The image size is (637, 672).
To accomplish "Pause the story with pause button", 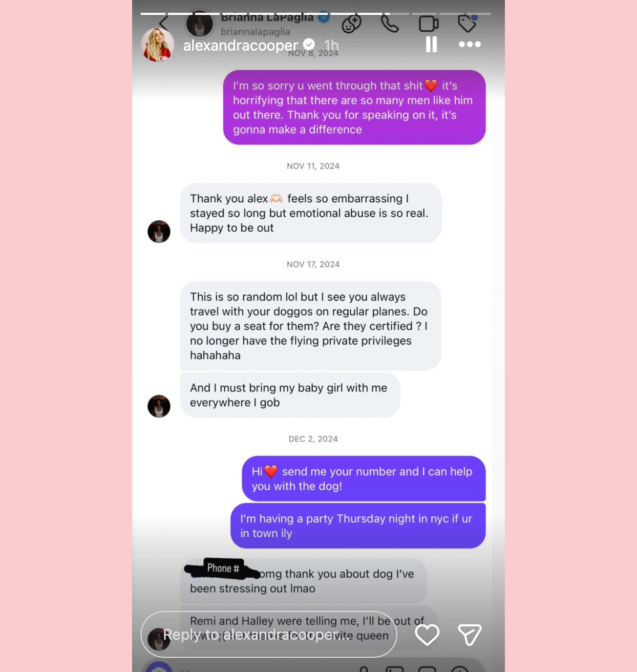I will pyautogui.click(x=432, y=45).
